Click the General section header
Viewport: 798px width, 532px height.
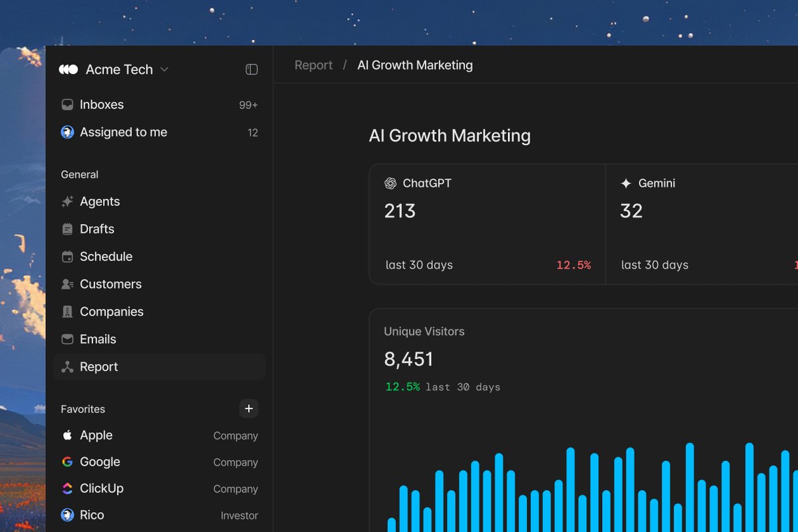pos(80,174)
